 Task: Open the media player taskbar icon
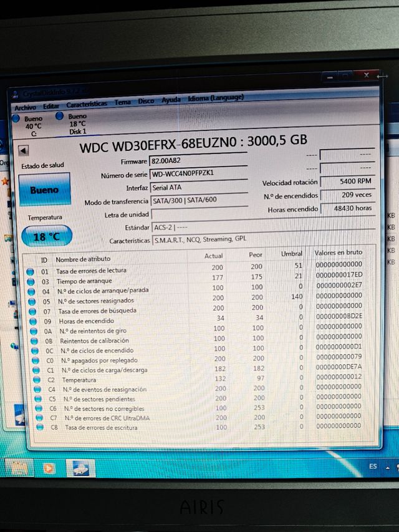point(49,468)
